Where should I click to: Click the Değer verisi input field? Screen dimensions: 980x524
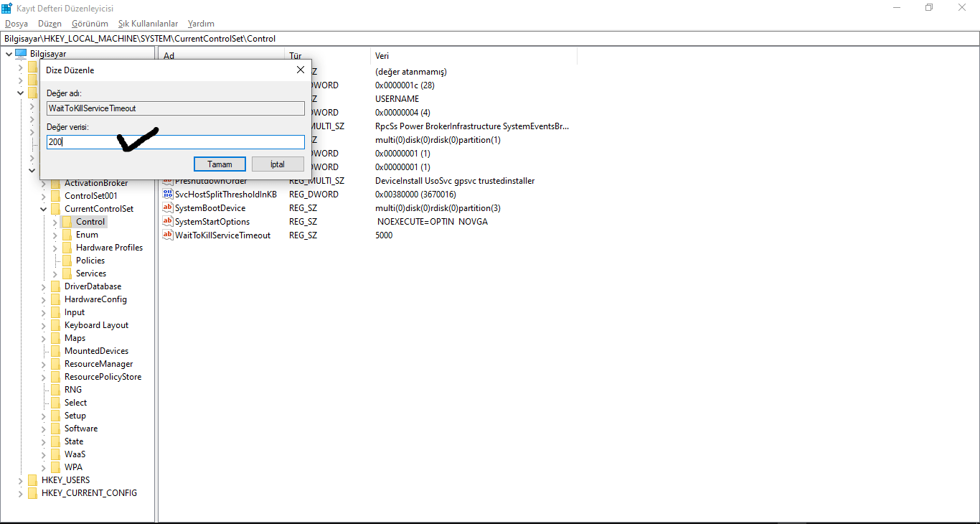click(176, 142)
